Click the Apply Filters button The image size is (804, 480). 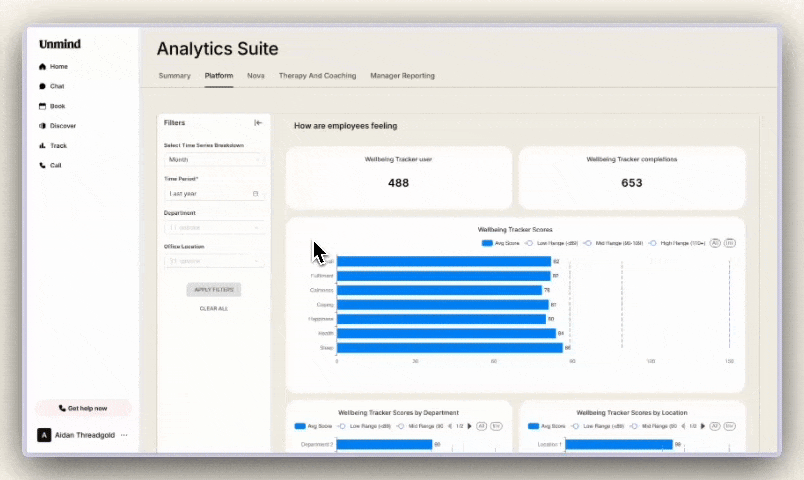point(213,290)
